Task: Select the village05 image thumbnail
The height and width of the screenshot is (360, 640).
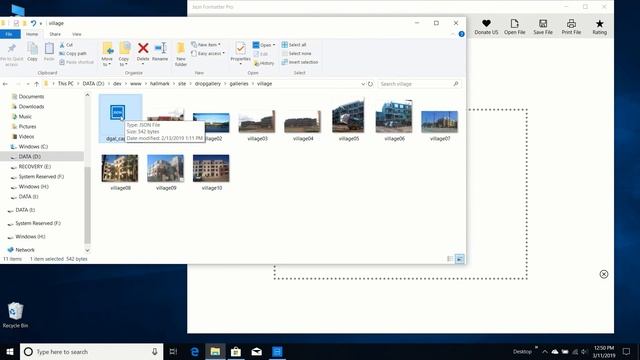Action: 348,117
